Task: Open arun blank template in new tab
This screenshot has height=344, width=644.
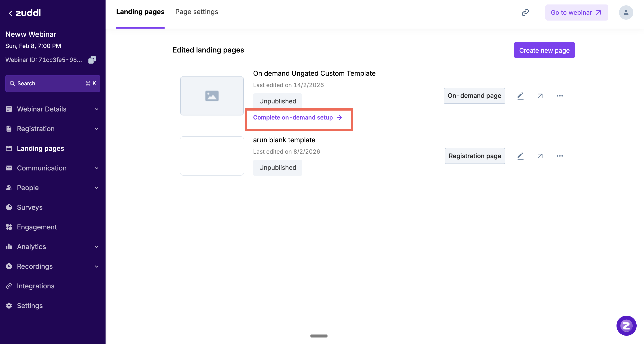Action: (x=540, y=156)
